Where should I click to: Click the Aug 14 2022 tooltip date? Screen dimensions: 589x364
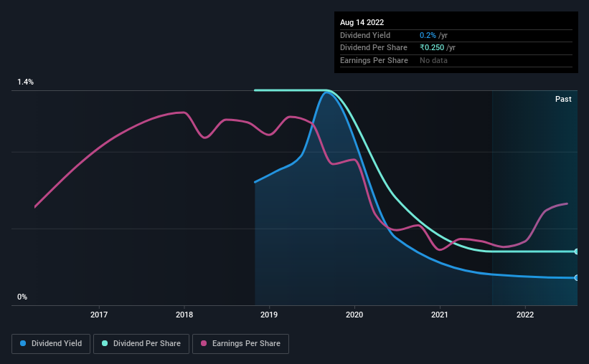pyautogui.click(x=362, y=22)
